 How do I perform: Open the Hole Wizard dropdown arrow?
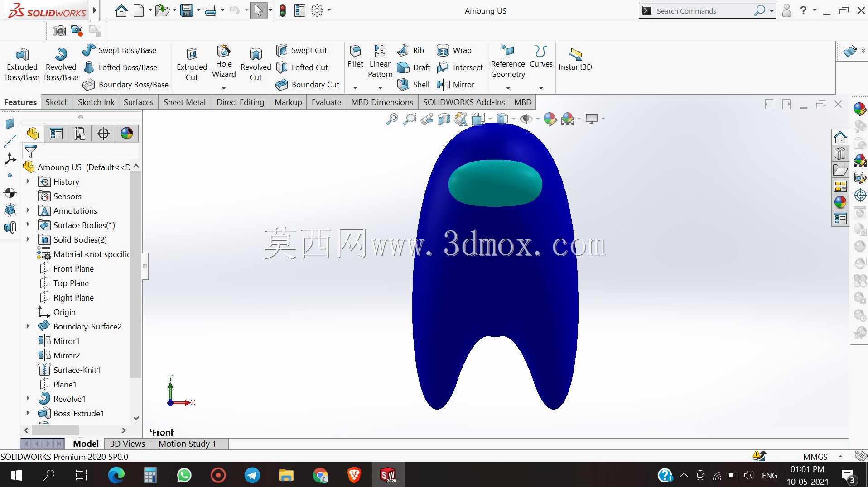(x=224, y=88)
